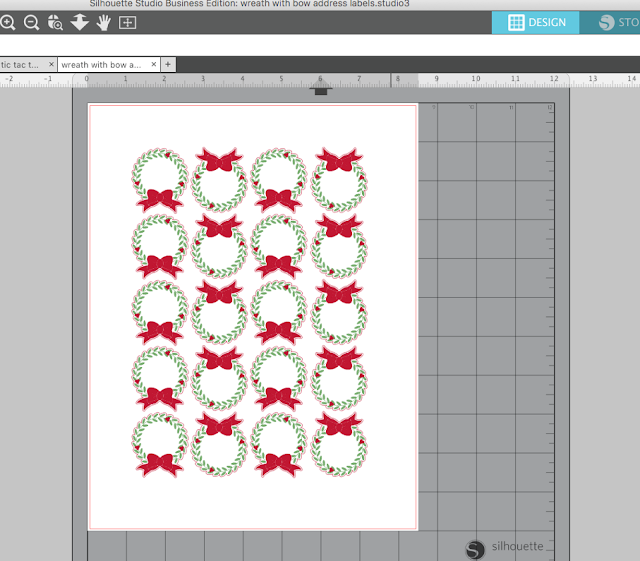The width and height of the screenshot is (640, 561).
Task: Switch to the tic tac t... document tab
Action: 20,65
